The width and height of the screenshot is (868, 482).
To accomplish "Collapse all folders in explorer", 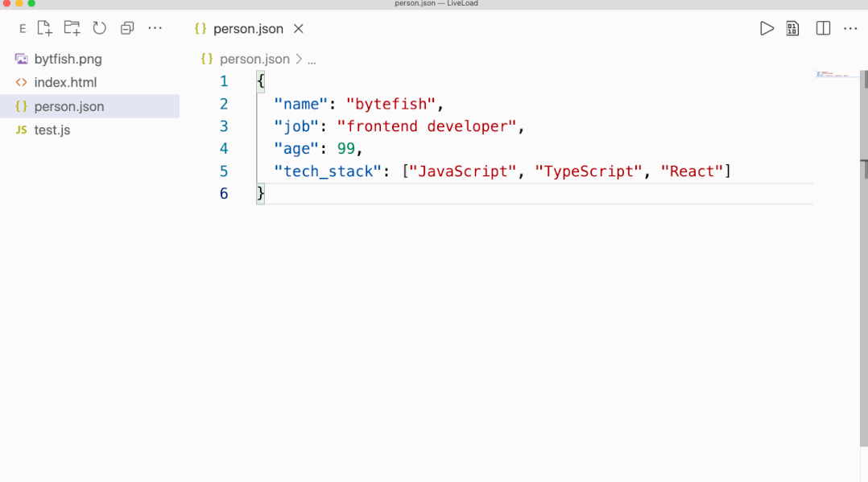I will 127,28.
